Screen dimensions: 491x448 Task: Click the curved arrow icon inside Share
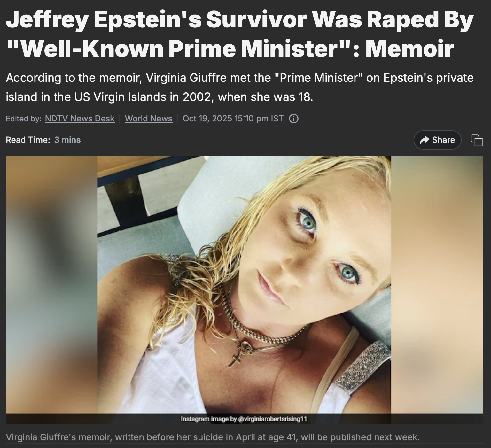click(x=425, y=140)
